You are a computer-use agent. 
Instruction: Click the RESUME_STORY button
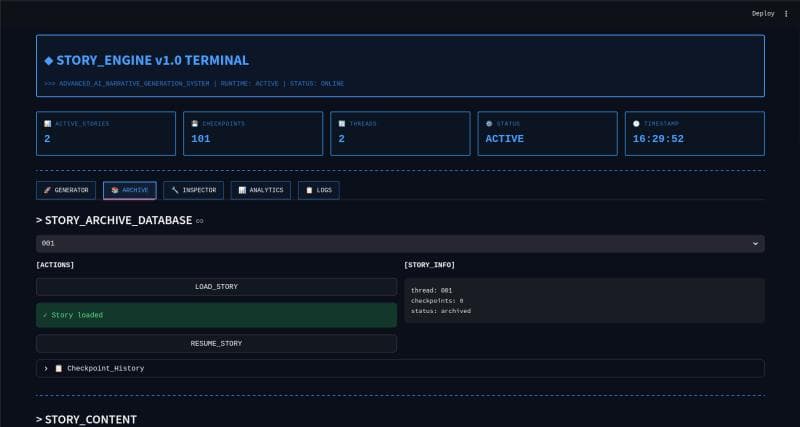216,343
